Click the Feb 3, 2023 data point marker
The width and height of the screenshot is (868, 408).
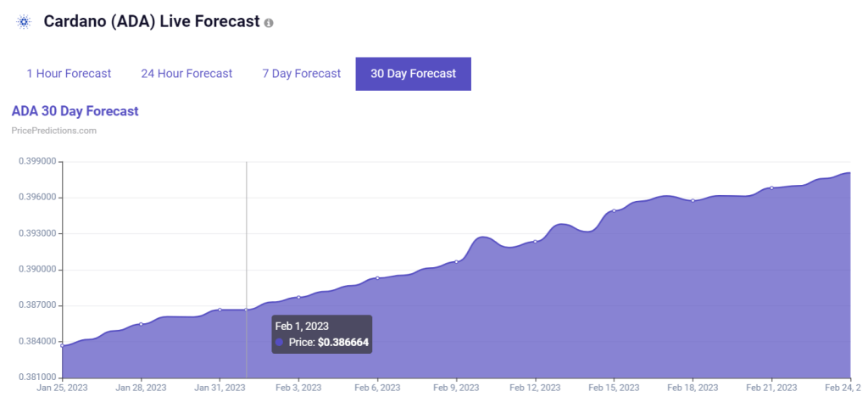click(x=298, y=297)
